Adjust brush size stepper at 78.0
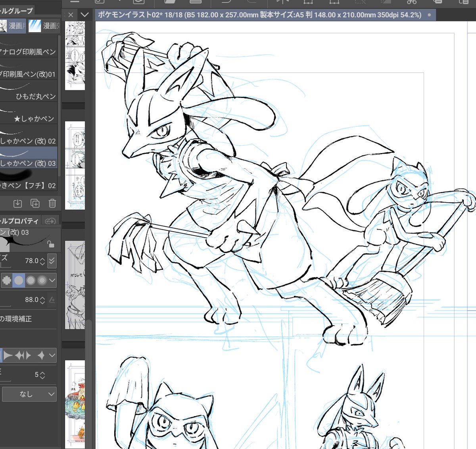Screen dimensions: 476x449 [x=42, y=261]
